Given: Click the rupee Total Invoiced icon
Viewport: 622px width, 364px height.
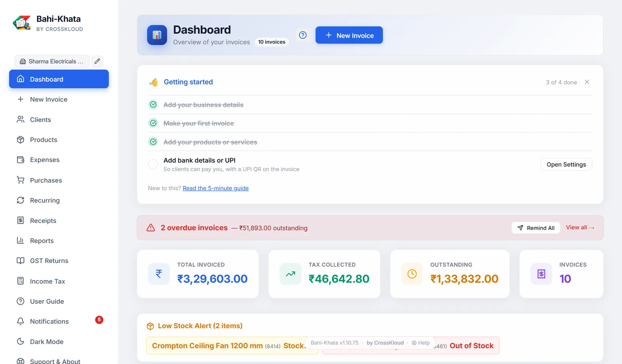Looking at the screenshot, I should [x=159, y=274].
